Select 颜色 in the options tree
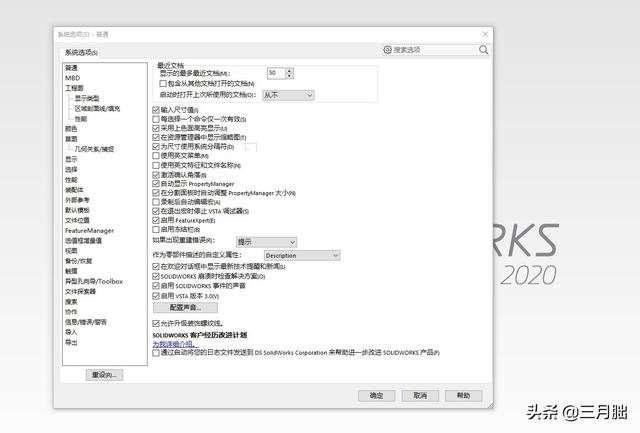 click(71, 129)
